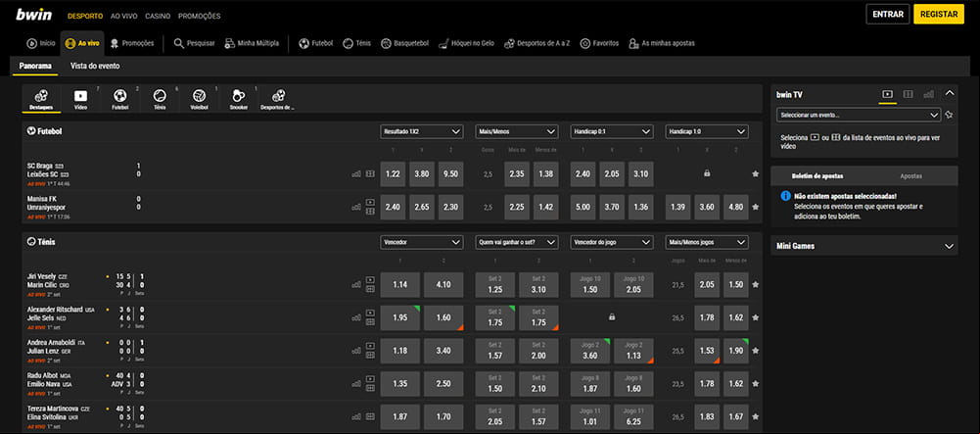980x434 pixels.
Task: Switch bwin TV to statistics view
Action: click(x=929, y=94)
